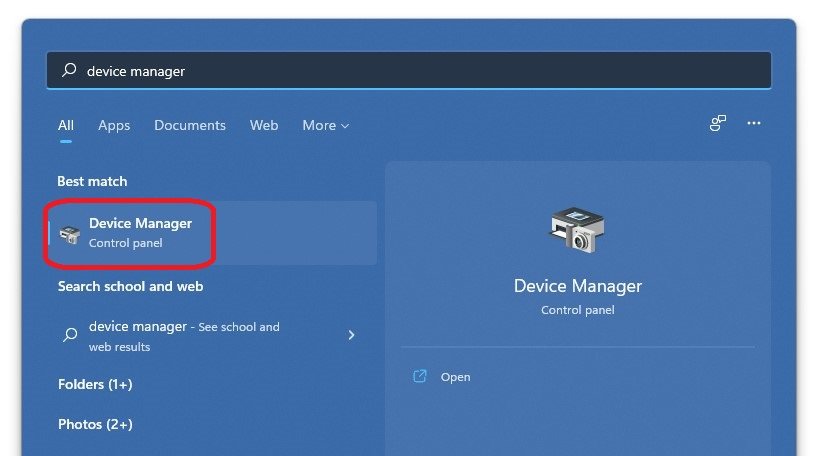
Task: Click the 'device manager' search input field
Action: pyautogui.click(x=409, y=70)
